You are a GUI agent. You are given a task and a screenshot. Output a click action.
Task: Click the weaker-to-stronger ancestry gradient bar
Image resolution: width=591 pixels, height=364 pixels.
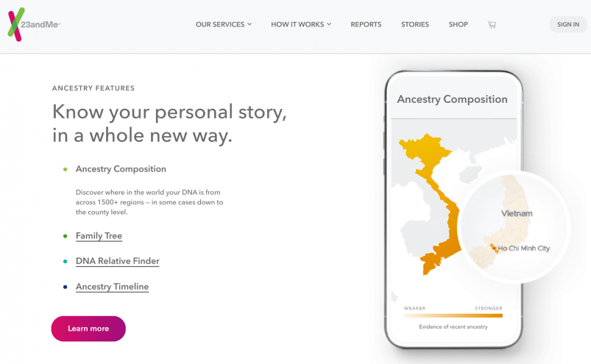pos(453,315)
